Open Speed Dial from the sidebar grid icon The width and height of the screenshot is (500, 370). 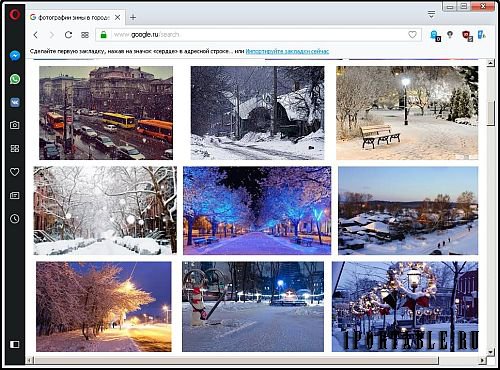pyautogui.click(x=15, y=148)
